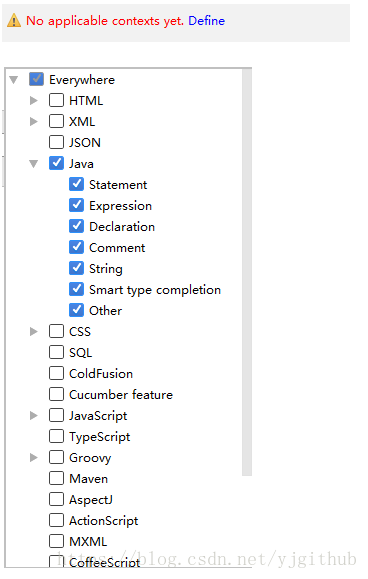
Task: Expand the HTML context node
Action: point(34,100)
